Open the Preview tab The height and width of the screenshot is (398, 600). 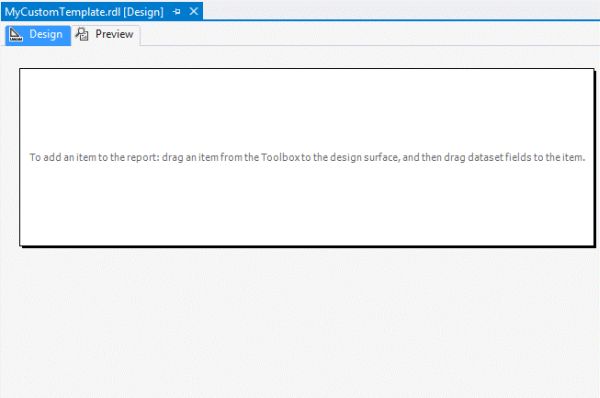click(106, 35)
